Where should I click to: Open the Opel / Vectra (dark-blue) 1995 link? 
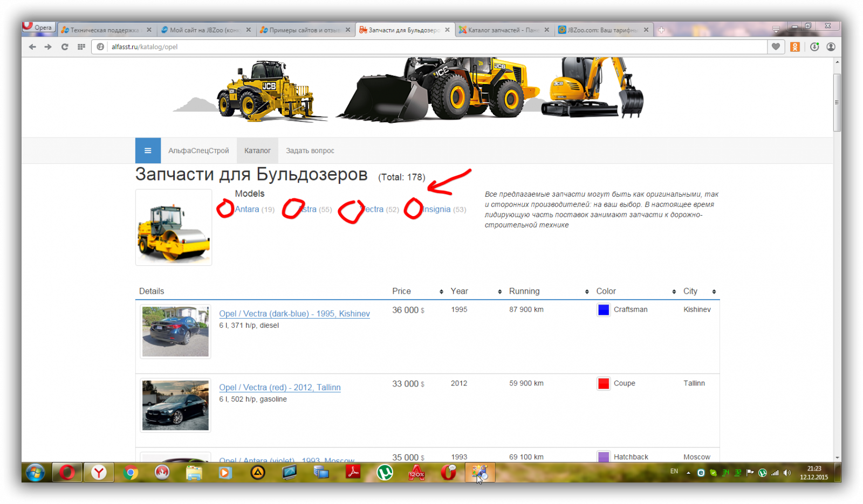click(x=294, y=314)
